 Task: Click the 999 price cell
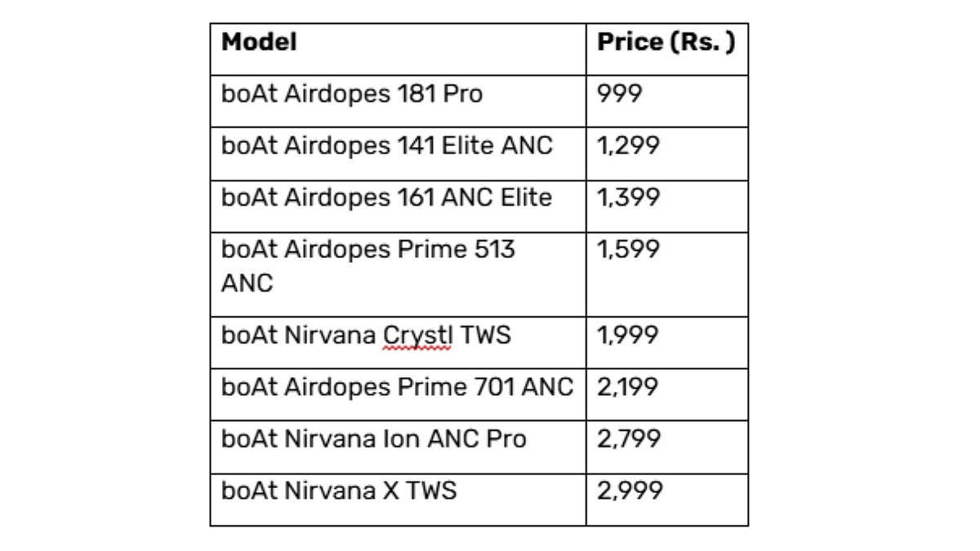click(621, 95)
